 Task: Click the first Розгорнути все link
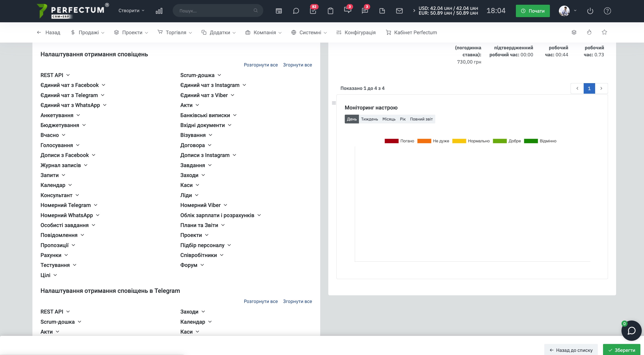coord(261,65)
